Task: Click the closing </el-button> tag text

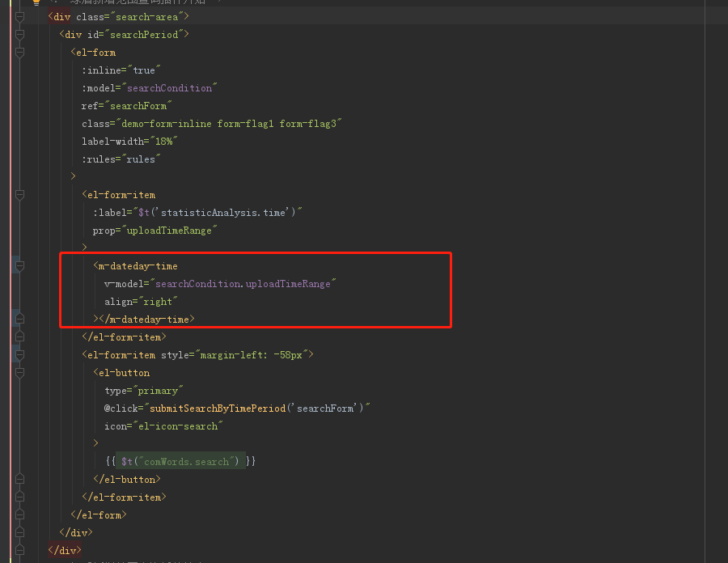Action: [x=127, y=480]
